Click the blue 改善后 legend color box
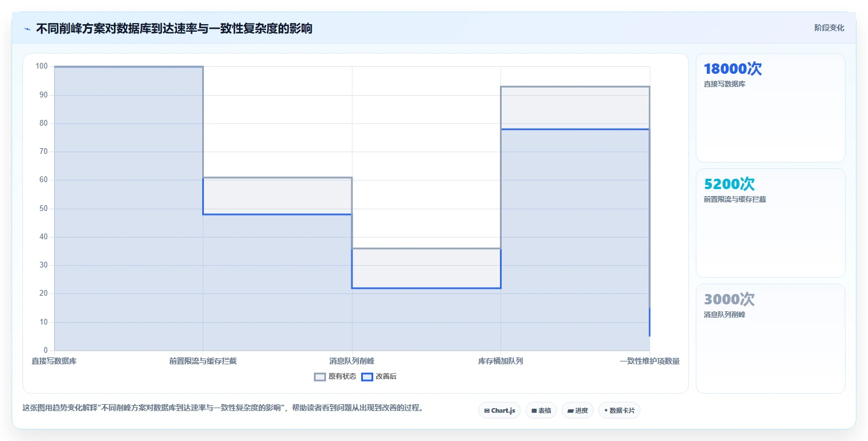Image resolution: width=868 pixels, height=441 pixels. [367, 377]
